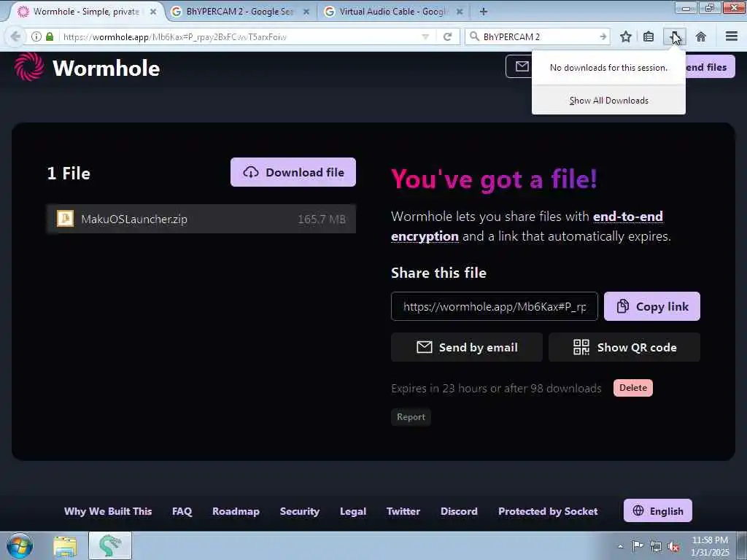Viewport: 747px width, 560px height.
Task: Switch to the Wormhole tab
Action: pyautogui.click(x=87, y=12)
